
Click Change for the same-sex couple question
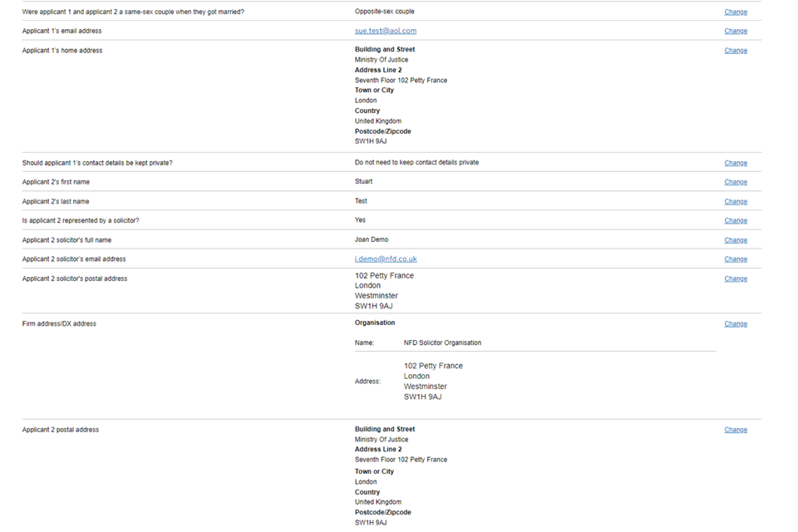tap(735, 12)
